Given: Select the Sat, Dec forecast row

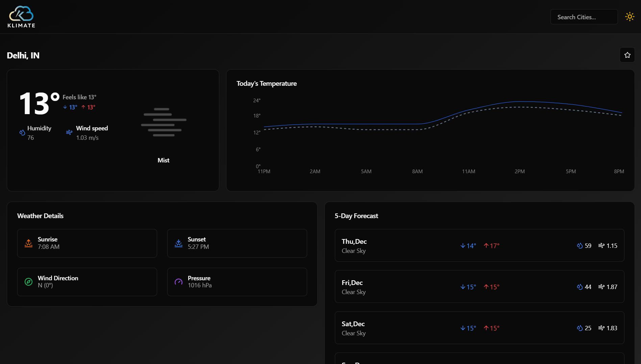Looking at the screenshot, I should pos(479,328).
